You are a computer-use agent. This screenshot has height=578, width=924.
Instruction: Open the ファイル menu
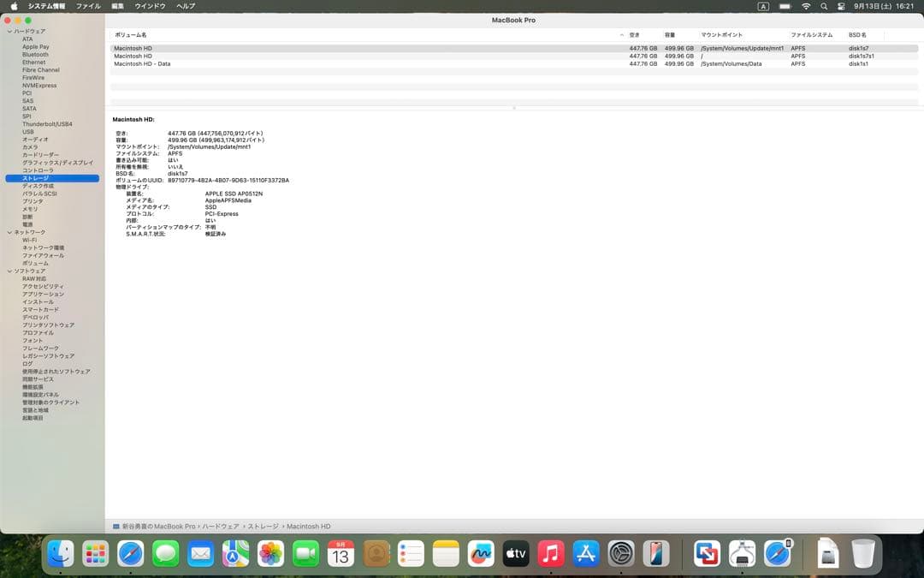tap(88, 6)
